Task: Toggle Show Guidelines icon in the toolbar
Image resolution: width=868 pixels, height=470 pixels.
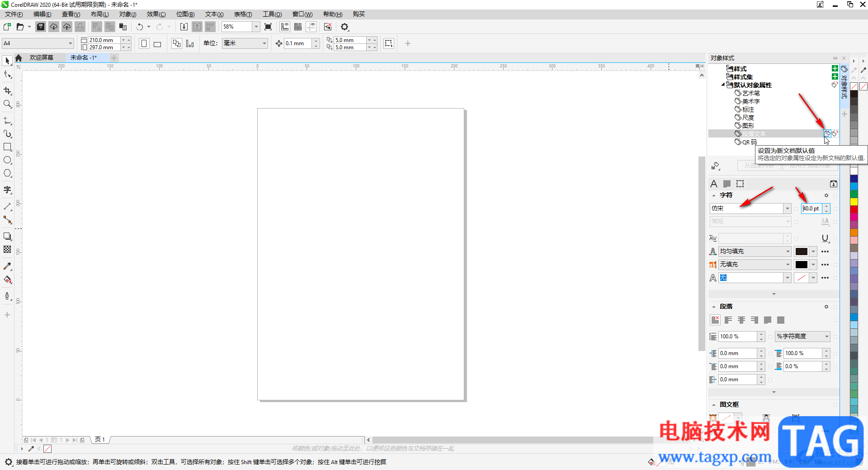Action: coord(311,27)
